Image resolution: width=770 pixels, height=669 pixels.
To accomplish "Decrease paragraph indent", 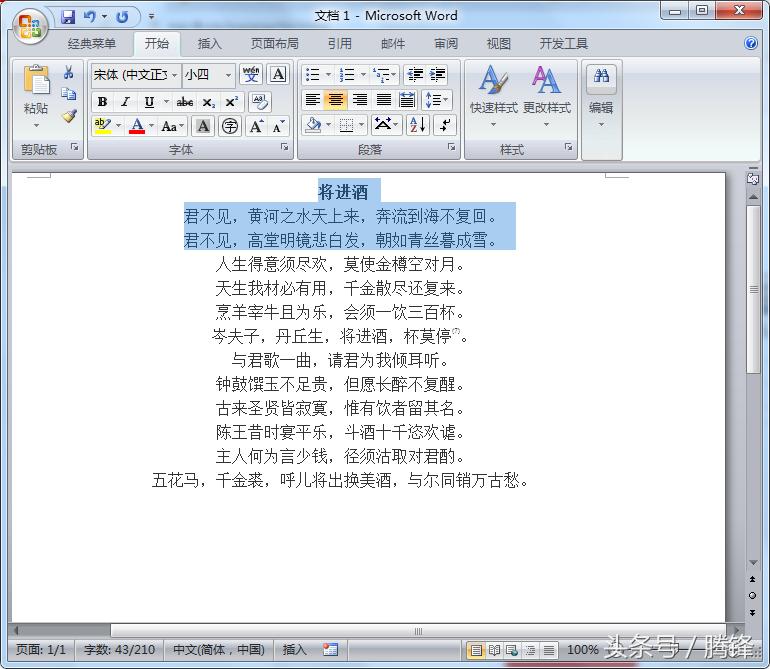I will [415, 75].
